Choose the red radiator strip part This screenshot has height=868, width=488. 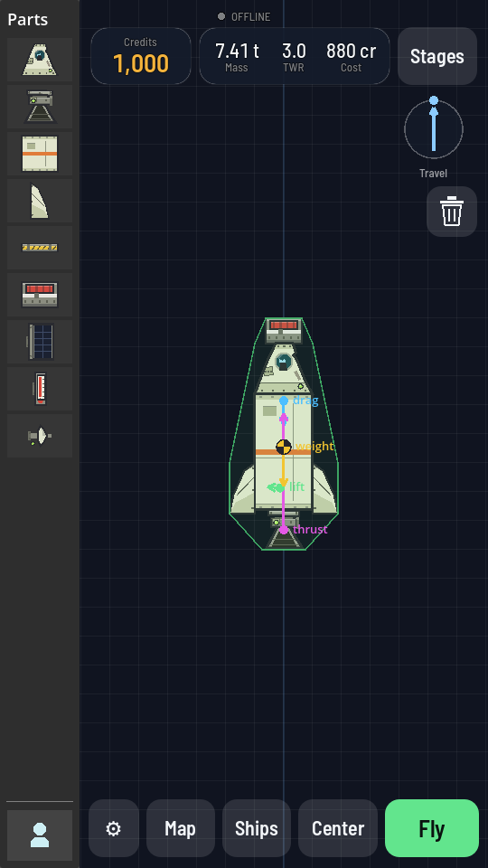point(40,389)
